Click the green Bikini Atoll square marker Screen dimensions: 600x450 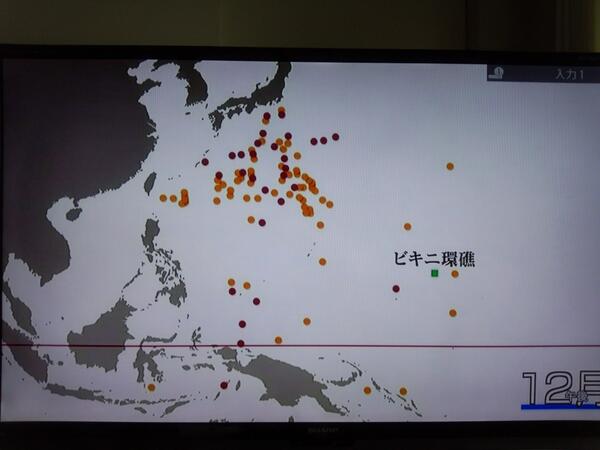click(x=435, y=273)
